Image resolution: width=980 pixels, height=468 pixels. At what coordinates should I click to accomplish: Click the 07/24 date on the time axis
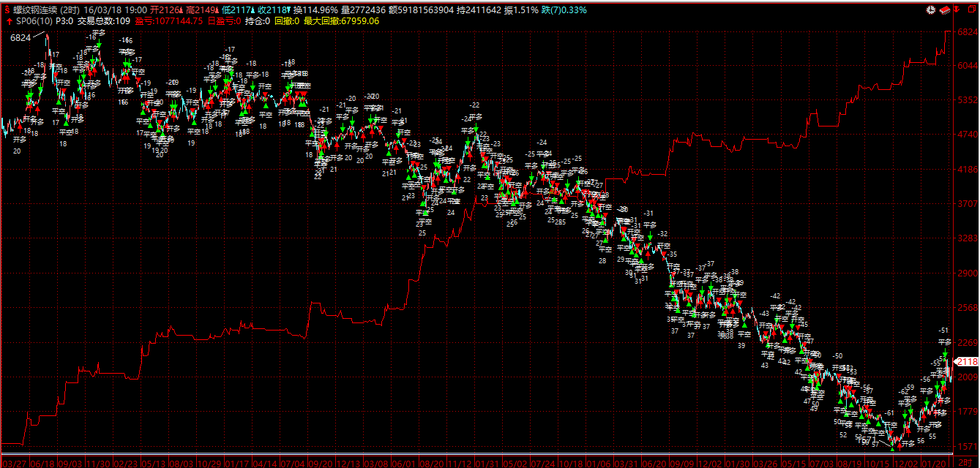(x=542, y=463)
